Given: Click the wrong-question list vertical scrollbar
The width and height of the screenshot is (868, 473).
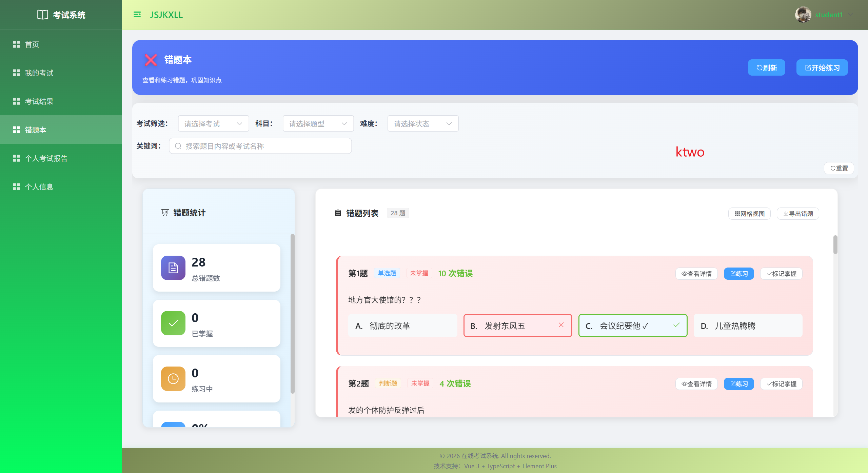Looking at the screenshot, I should tap(835, 244).
